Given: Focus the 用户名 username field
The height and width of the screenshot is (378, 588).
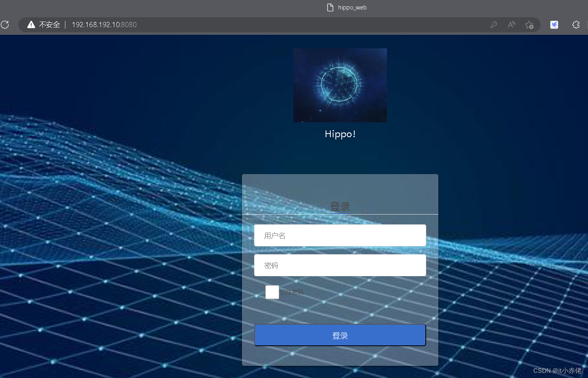Looking at the screenshot, I should click(340, 235).
